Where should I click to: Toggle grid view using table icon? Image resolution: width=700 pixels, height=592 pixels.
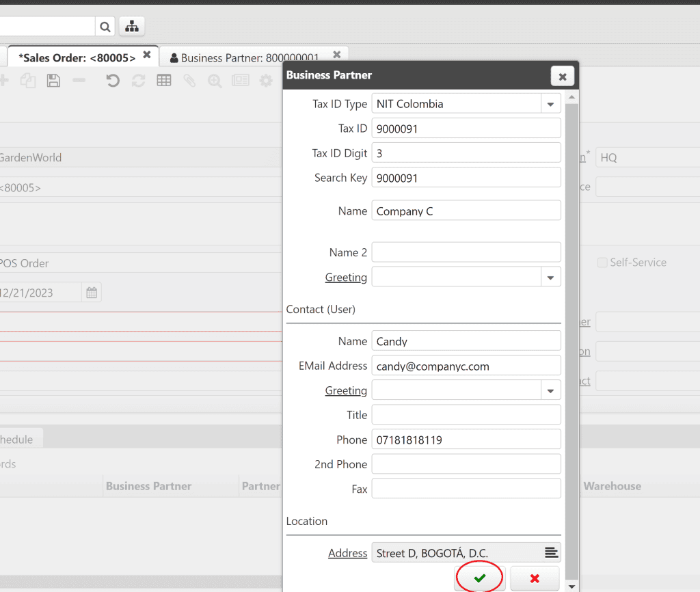(x=164, y=81)
